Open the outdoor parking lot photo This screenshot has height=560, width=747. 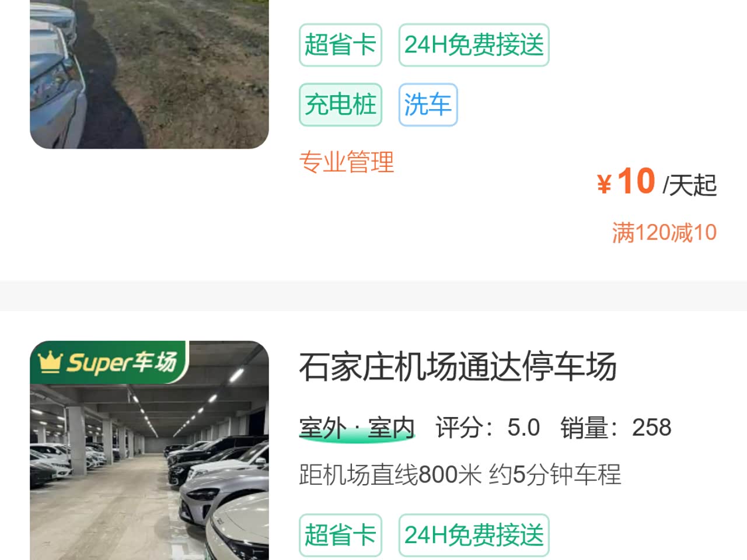149,74
